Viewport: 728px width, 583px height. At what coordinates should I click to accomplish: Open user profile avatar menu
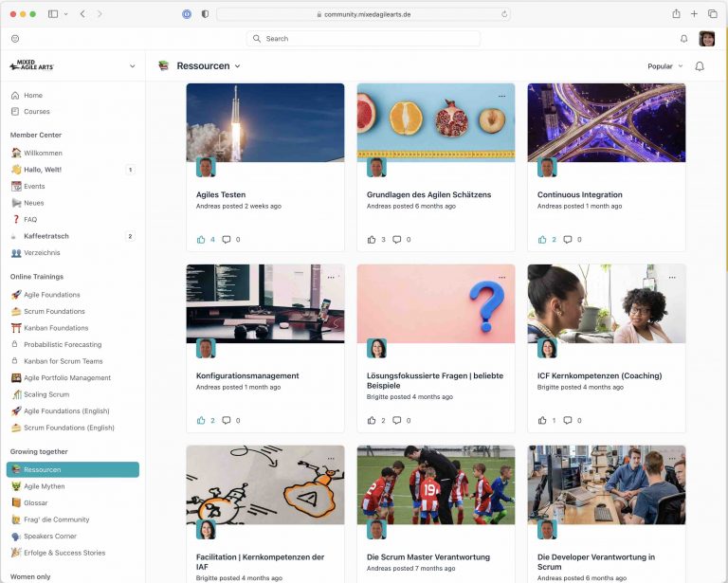point(706,39)
